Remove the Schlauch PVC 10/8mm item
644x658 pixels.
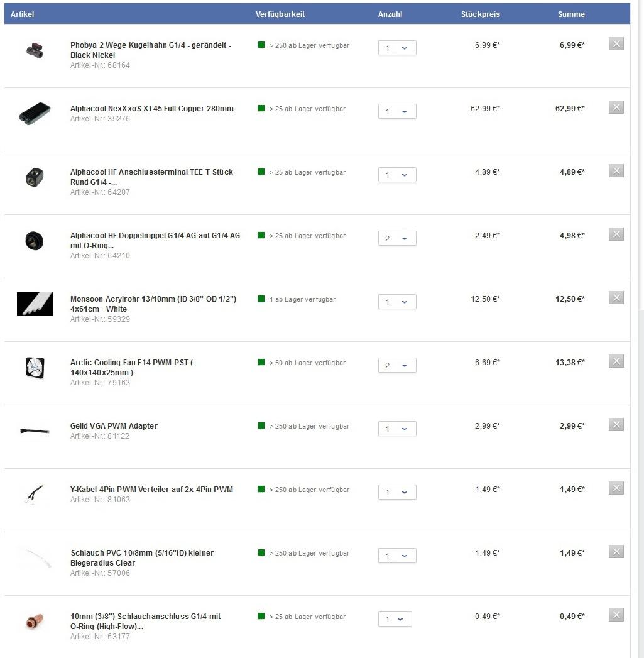616,552
